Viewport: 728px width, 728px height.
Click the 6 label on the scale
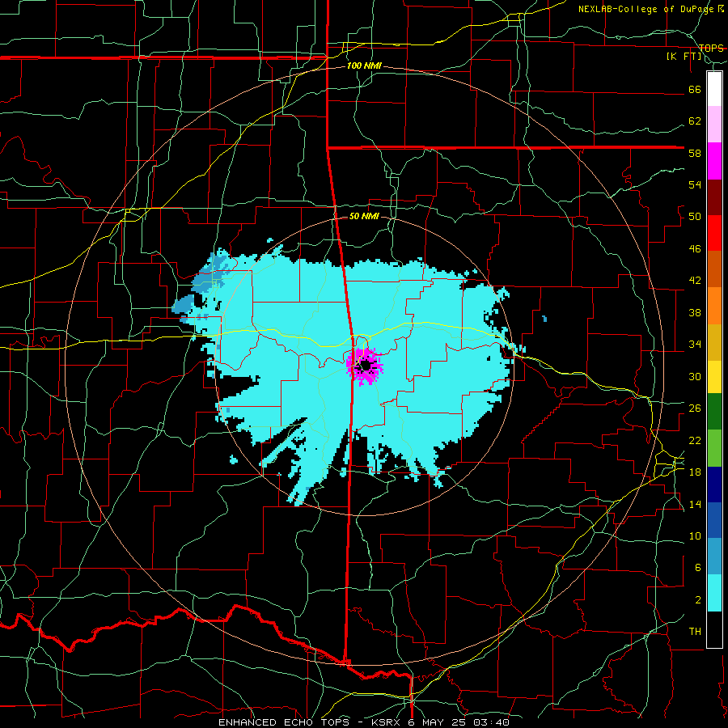click(x=697, y=568)
